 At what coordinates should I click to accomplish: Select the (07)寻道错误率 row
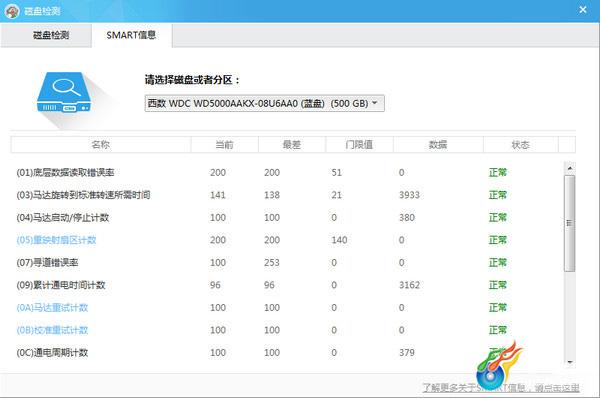pyautogui.click(x=287, y=263)
